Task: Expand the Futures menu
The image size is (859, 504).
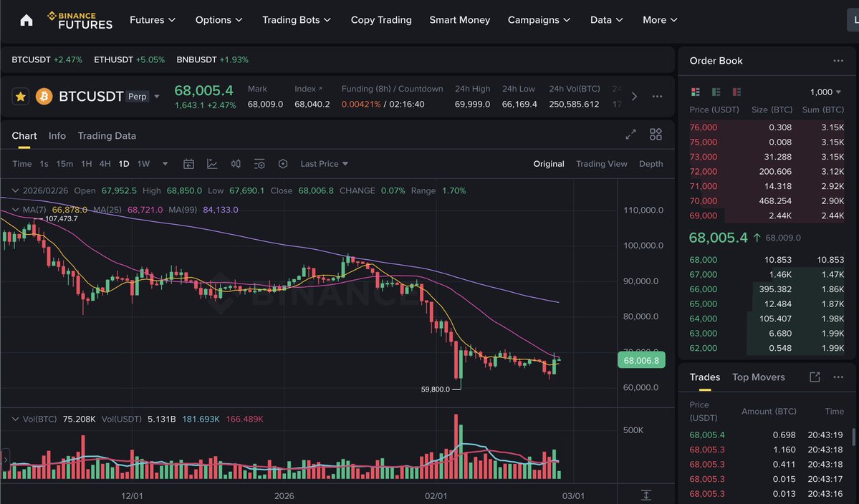Action: coord(153,20)
